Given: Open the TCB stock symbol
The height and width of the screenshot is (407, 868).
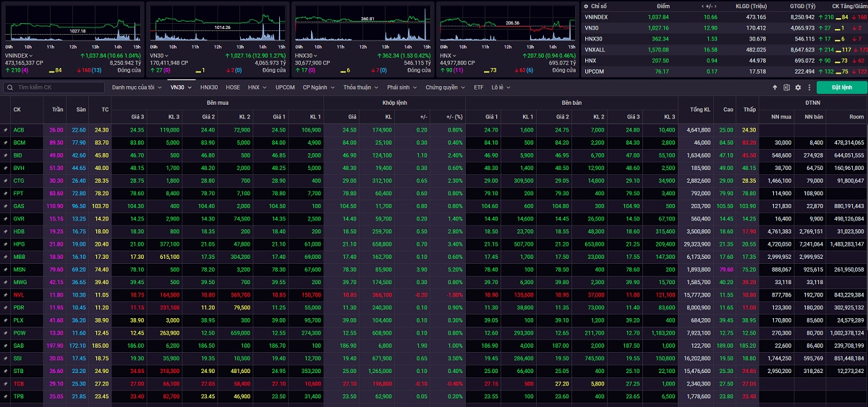Looking at the screenshot, I should coord(19,383).
